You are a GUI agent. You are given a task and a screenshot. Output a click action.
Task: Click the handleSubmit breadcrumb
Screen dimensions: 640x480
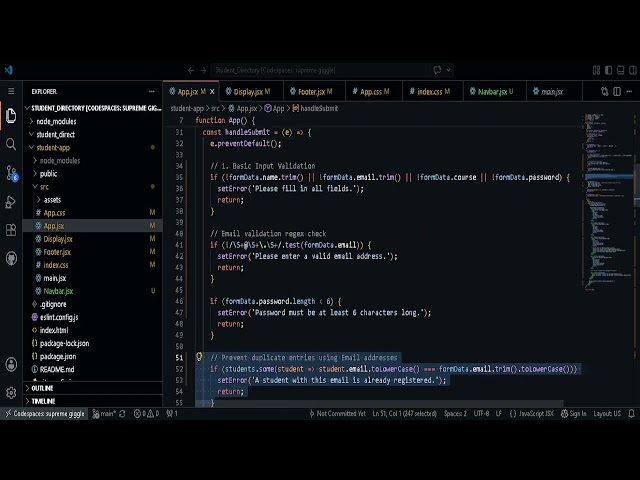(x=315, y=108)
